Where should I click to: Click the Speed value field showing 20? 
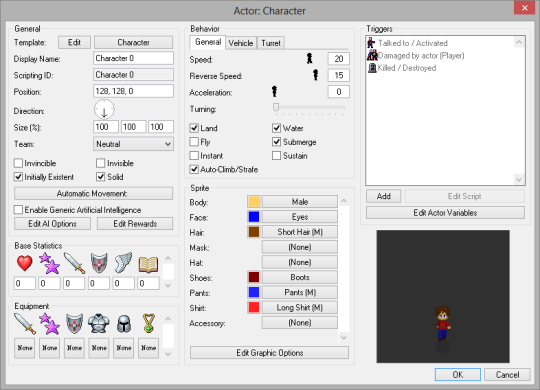coord(339,59)
